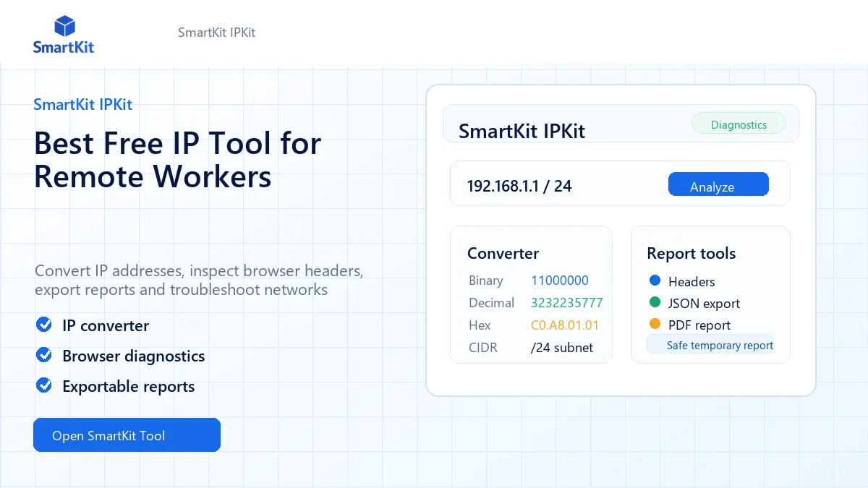Click the Diagnostics badge
Viewport: 868px width, 488px height.
(739, 124)
